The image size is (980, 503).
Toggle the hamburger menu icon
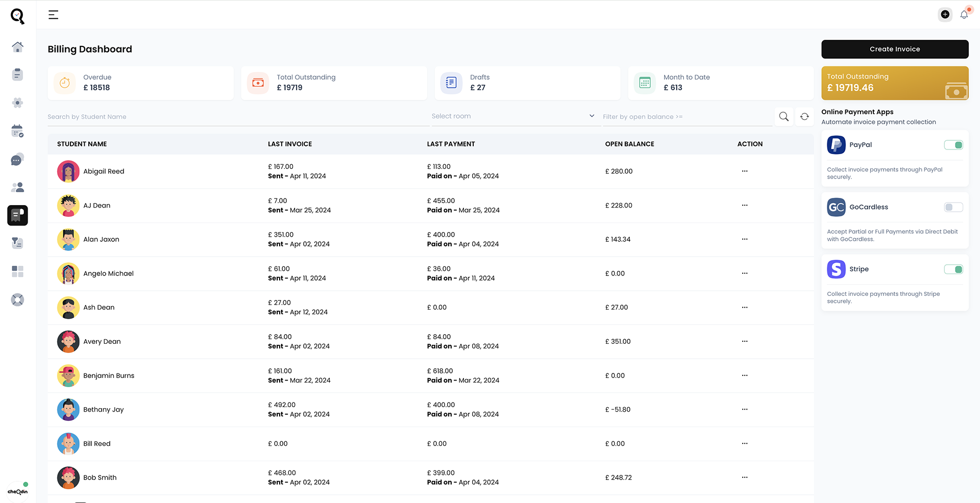point(53,15)
